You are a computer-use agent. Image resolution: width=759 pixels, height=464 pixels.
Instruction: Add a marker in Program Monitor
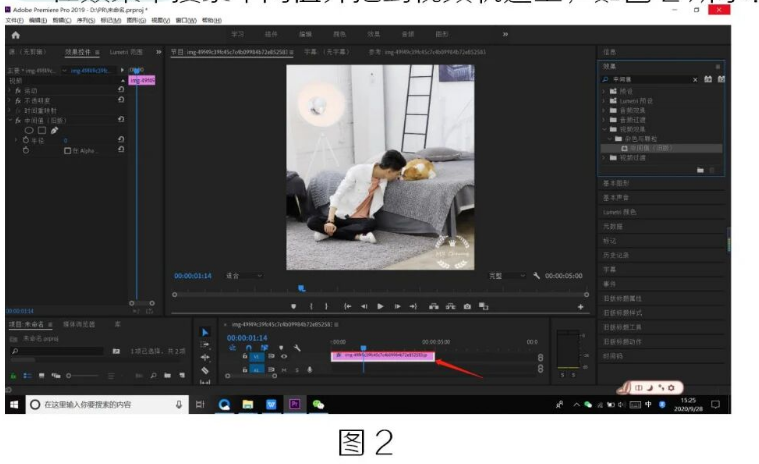293,306
